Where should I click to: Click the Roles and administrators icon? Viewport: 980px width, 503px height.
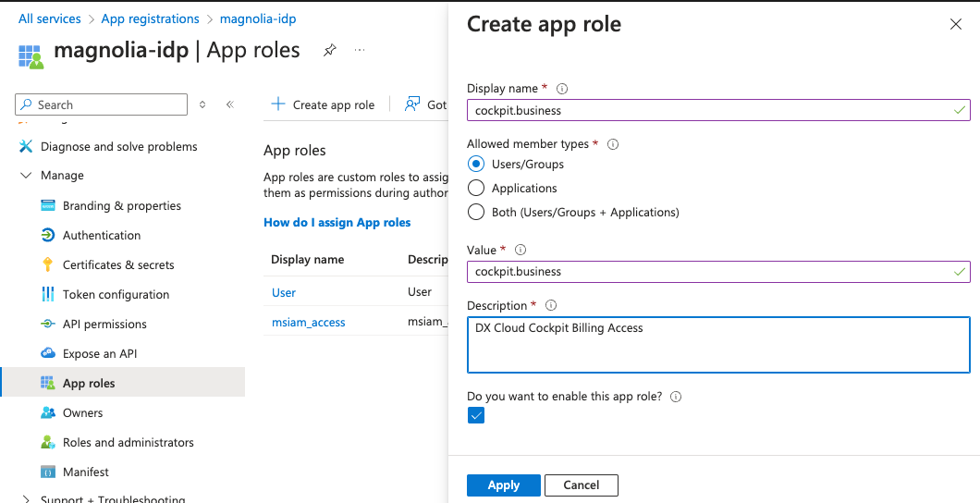(47, 442)
